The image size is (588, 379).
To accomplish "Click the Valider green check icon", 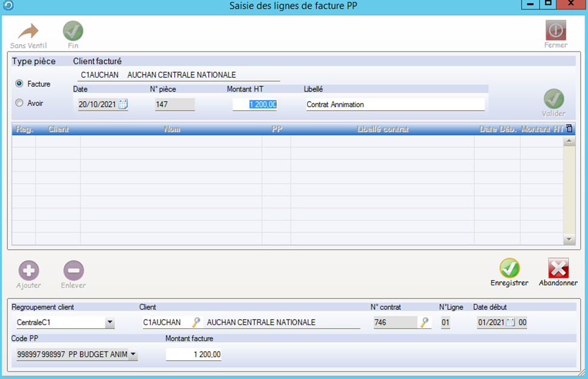I will (x=553, y=99).
